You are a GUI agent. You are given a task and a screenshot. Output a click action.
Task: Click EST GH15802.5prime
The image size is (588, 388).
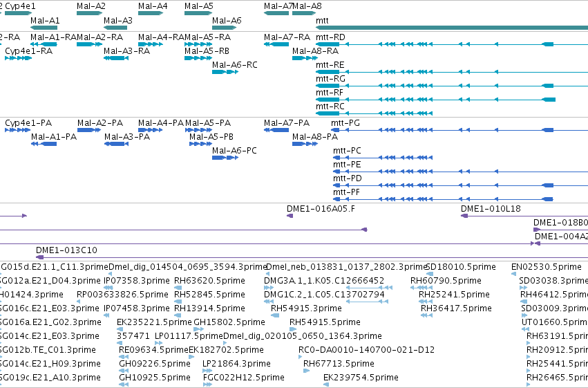click(x=199, y=329)
